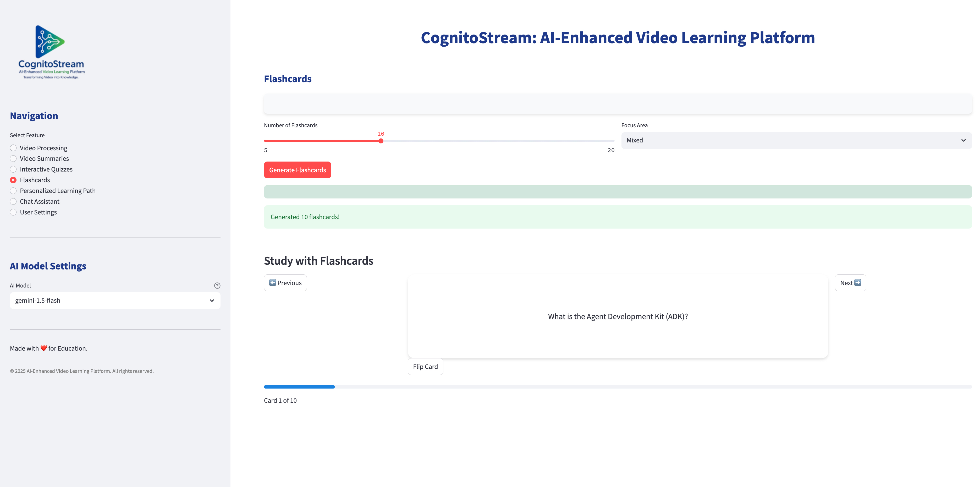Select the Video Processing radio option
The image size is (980, 487).
[13, 148]
